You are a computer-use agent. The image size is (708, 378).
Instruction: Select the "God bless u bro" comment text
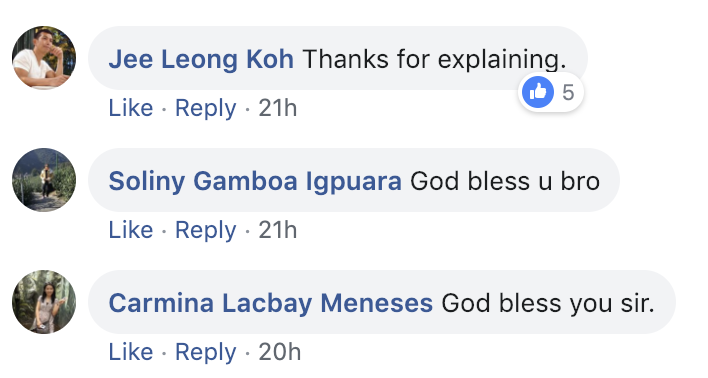[505, 181]
